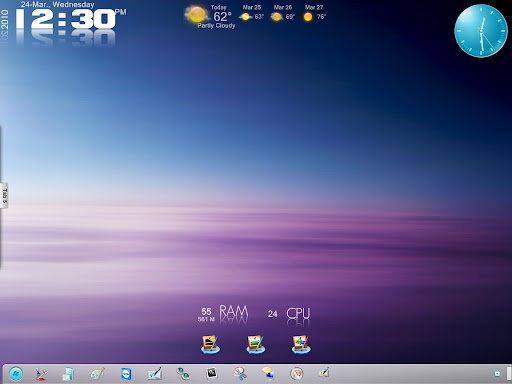Viewport: 512px width, 384px height.
Task: Open the Windows Start orb
Action: 16,374
